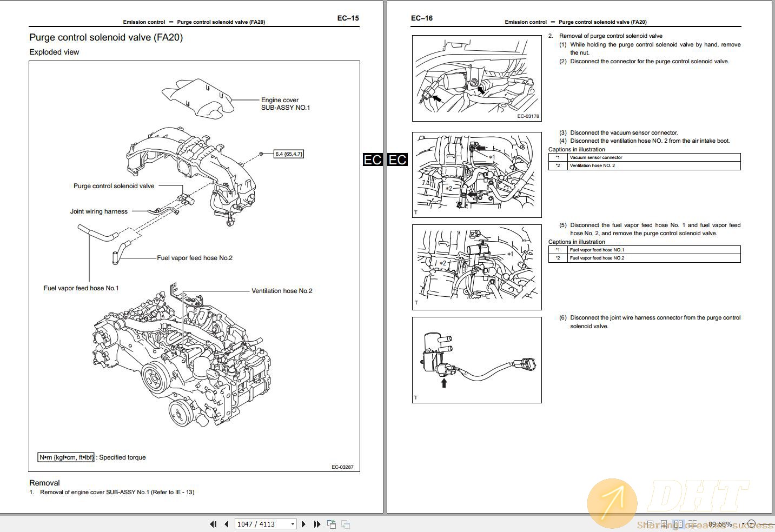Click the 'Fuel vapor feed hose No.1' diagram label

pos(81,288)
